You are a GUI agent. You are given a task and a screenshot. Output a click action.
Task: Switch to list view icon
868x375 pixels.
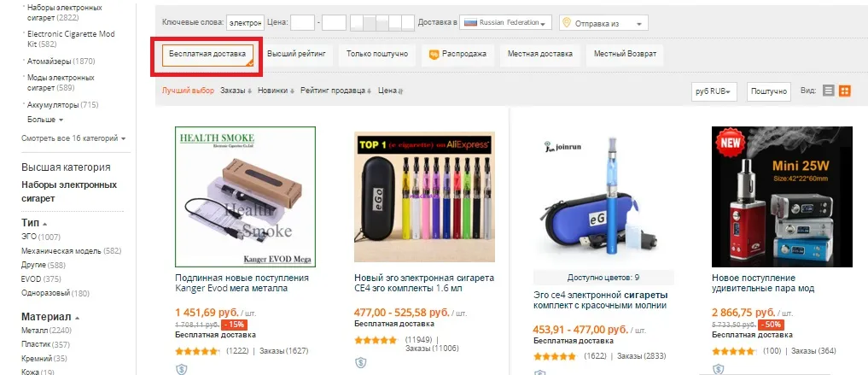pos(828,91)
